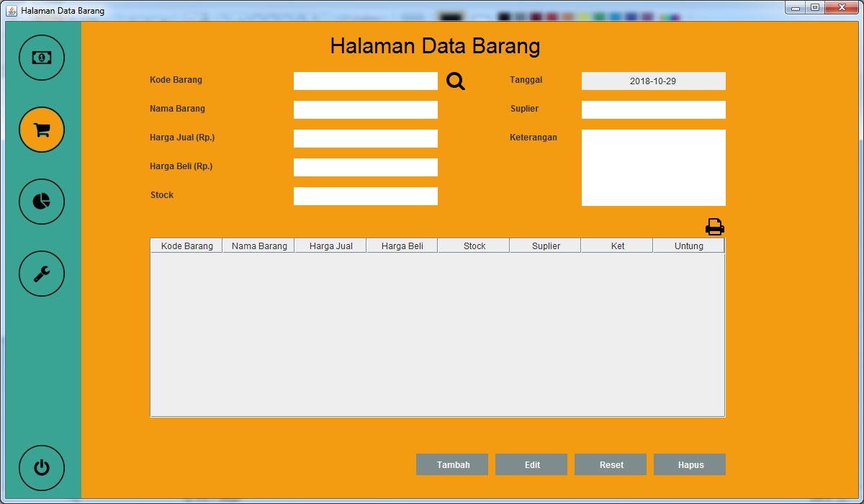Print the data using the printer icon
Screen dimensions: 864x504
(714, 226)
